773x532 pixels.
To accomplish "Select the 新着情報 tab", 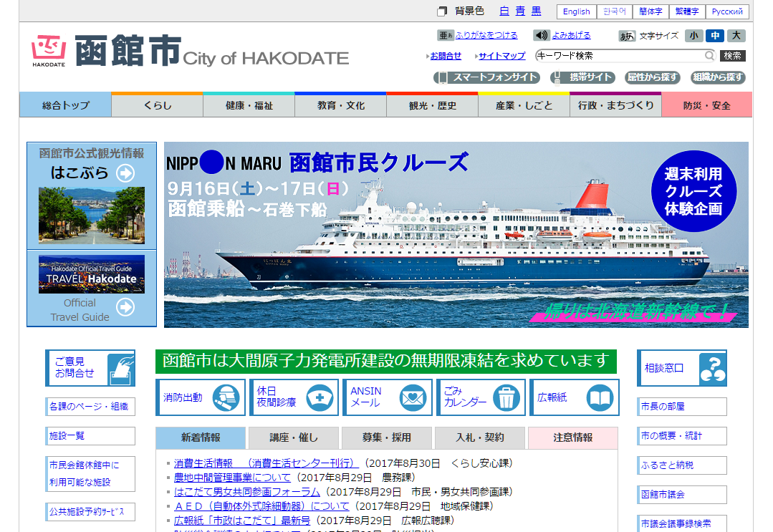I will 200,437.
